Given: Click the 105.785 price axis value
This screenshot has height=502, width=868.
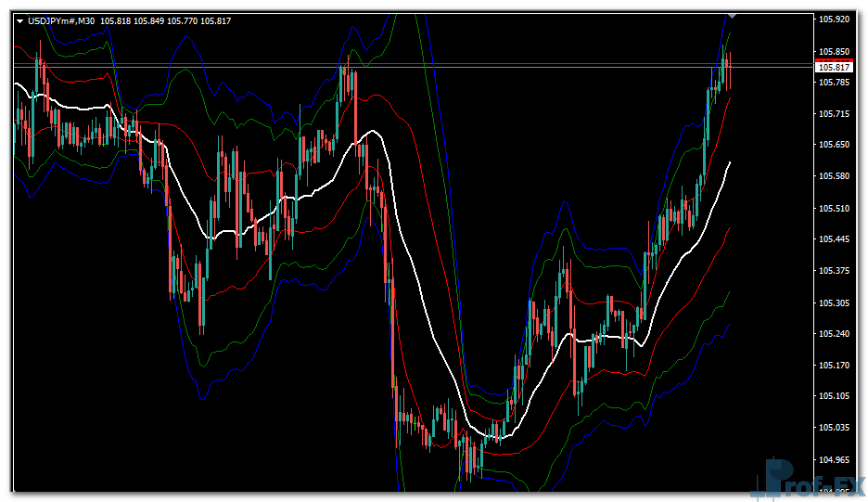Looking at the screenshot, I should (x=835, y=83).
